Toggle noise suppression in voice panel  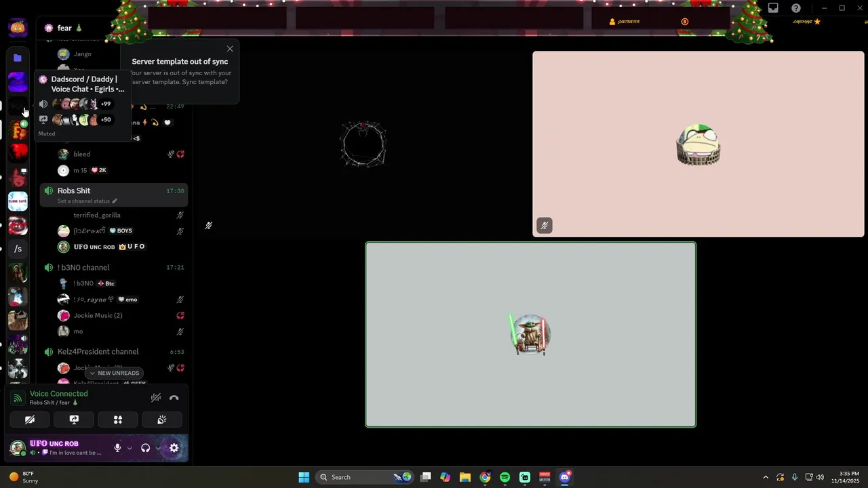click(x=156, y=398)
